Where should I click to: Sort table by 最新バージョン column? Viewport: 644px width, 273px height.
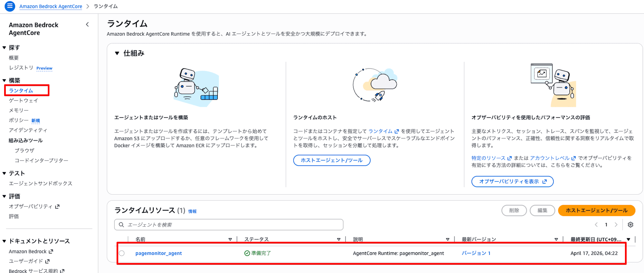[556, 239]
